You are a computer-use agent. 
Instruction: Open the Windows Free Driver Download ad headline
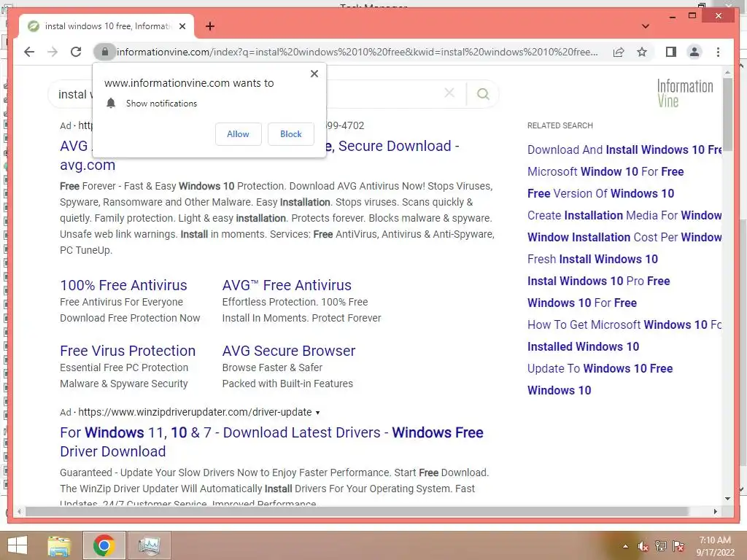(x=271, y=442)
